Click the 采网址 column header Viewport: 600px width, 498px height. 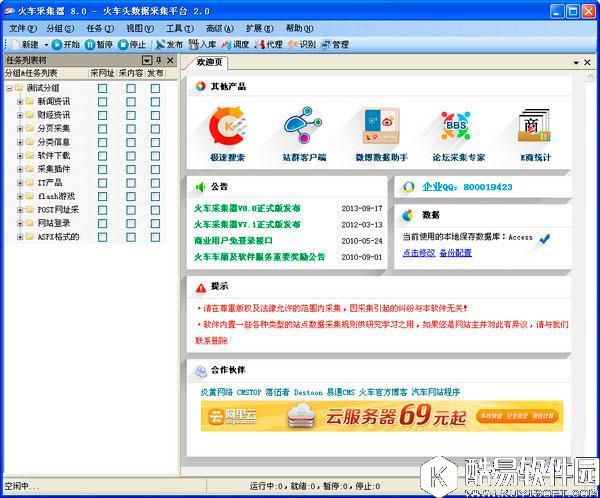102,73
